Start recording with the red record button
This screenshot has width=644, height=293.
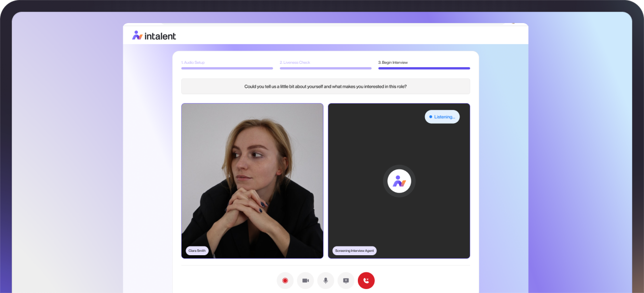pyautogui.click(x=285, y=280)
